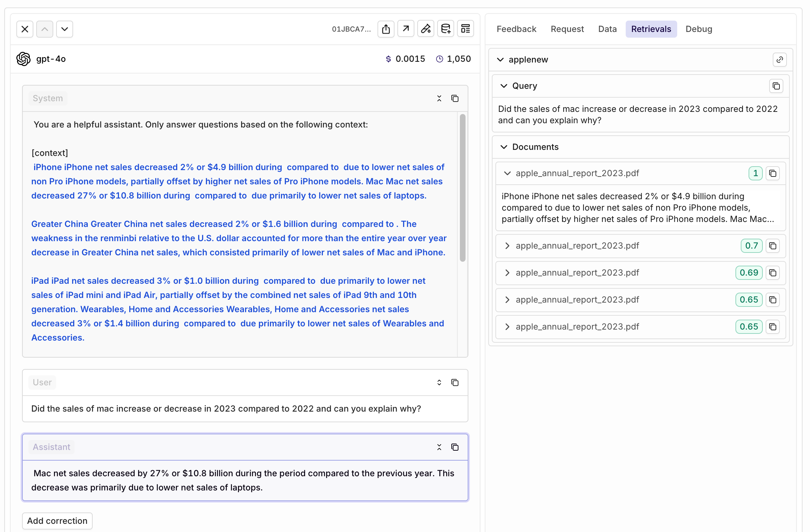Open request in new view arrow icon
The height and width of the screenshot is (532, 810).
point(406,29)
